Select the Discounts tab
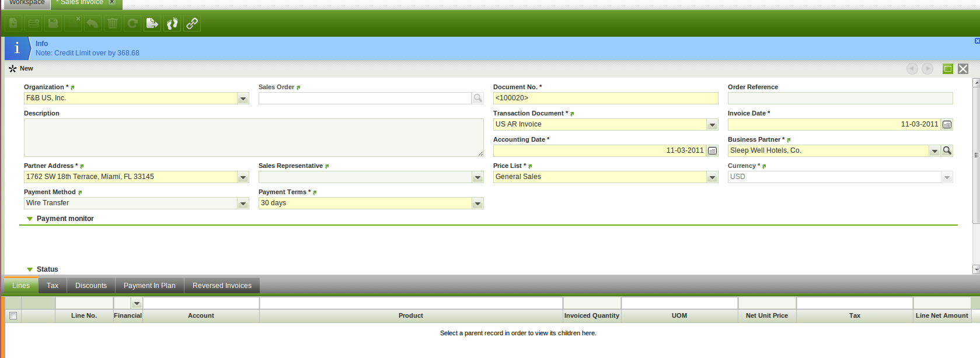Screen dimensions: 980x358 (x=91, y=286)
